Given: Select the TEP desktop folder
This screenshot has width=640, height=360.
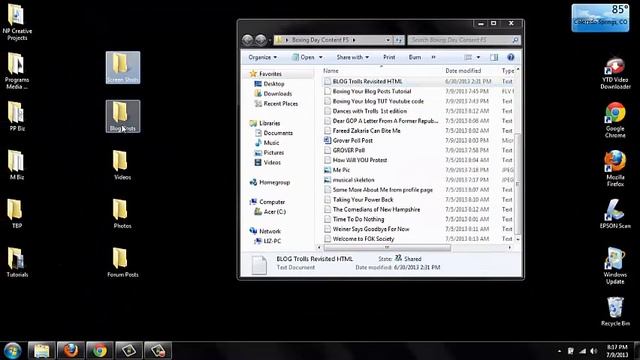Looking at the screenshot, I should (17, 213).
